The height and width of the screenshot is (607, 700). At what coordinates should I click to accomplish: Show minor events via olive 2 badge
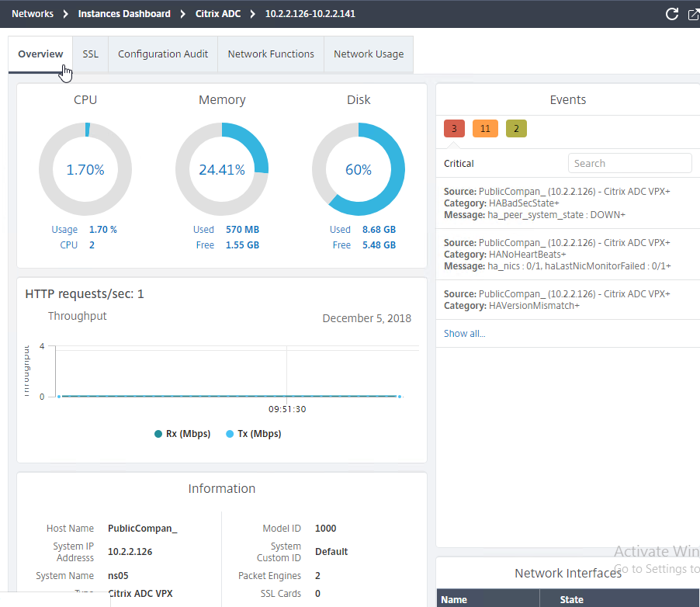[x=516, y=129]
